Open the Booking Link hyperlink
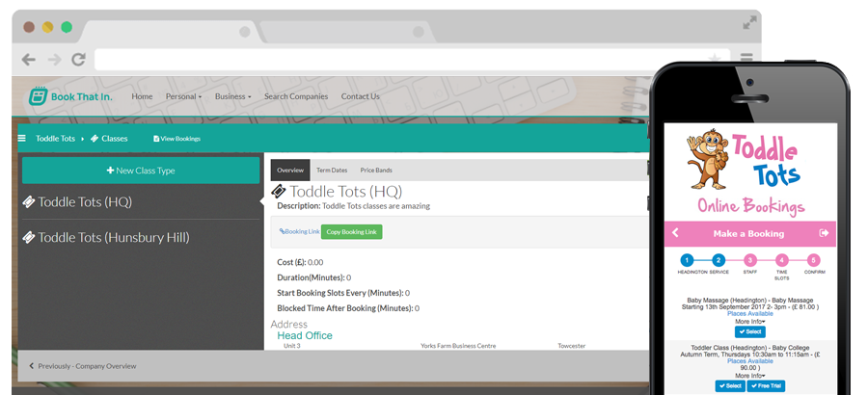 (300, 232)
